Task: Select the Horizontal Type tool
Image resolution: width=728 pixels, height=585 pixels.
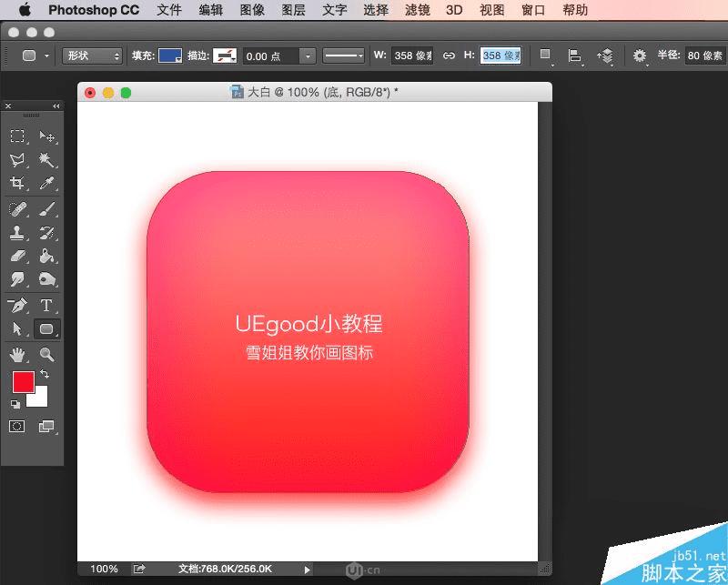Action: (x=46, y=306)
